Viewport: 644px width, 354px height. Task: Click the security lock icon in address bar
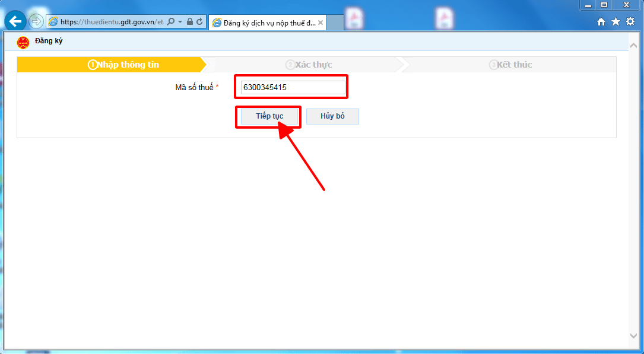point(190,22)
